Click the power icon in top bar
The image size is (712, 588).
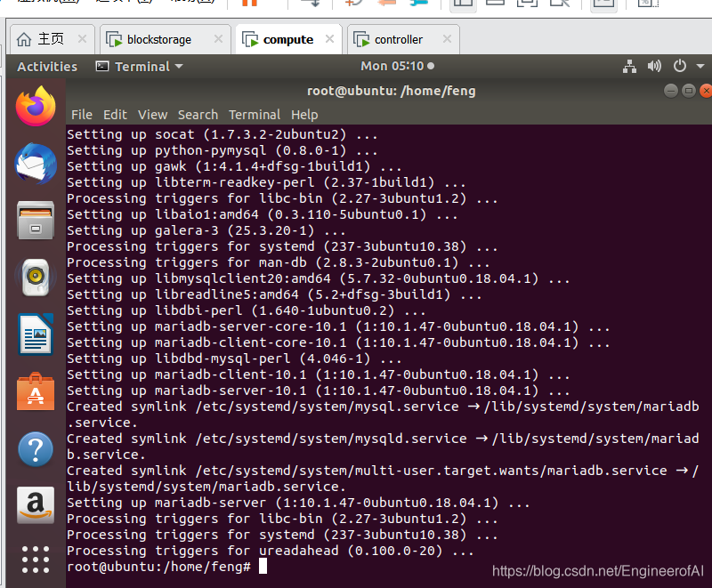tap(680, 66)
